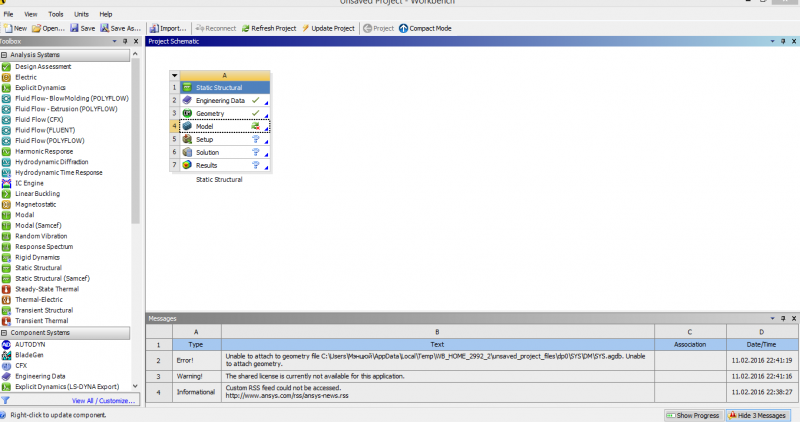Open the system A dropdown arrow

[174, 76]
